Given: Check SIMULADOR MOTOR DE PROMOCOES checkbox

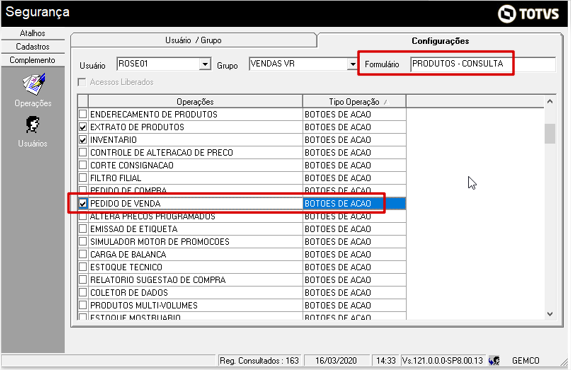Looking at the screenshot, I should coord(83,241).
